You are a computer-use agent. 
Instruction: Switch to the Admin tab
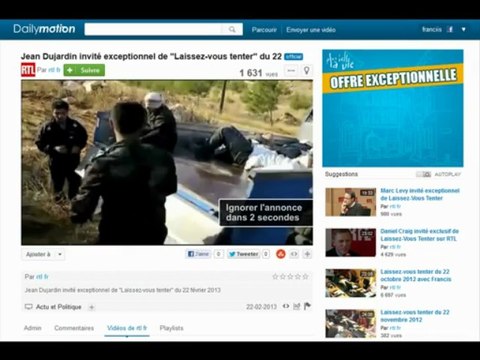[x=33, y=328]
